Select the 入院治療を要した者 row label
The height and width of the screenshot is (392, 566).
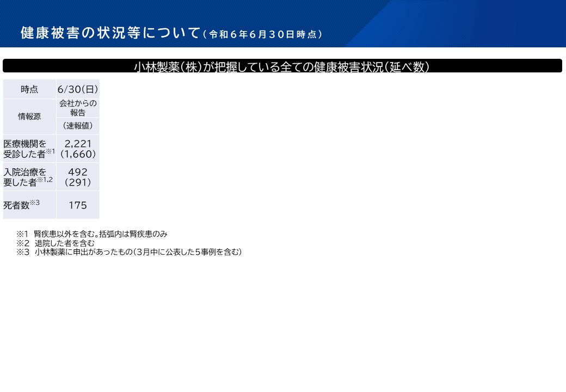click(24, 177)
